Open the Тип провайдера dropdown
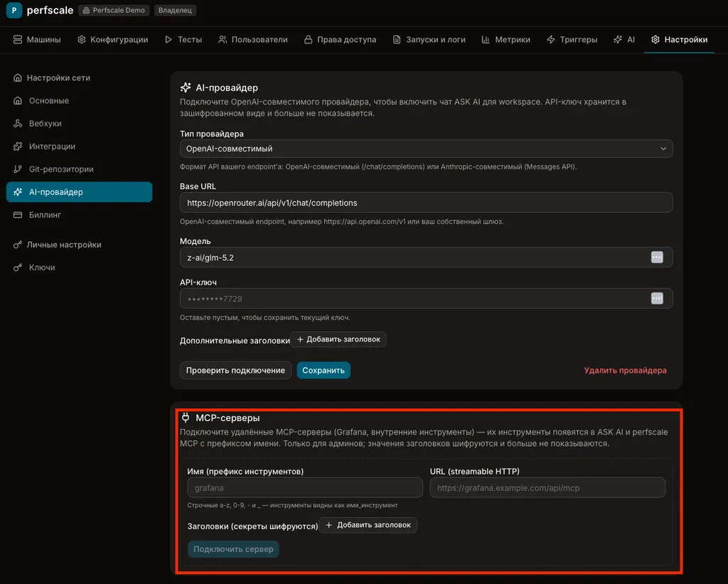This screenshot has height=584, width=728. tap(427, 149)
